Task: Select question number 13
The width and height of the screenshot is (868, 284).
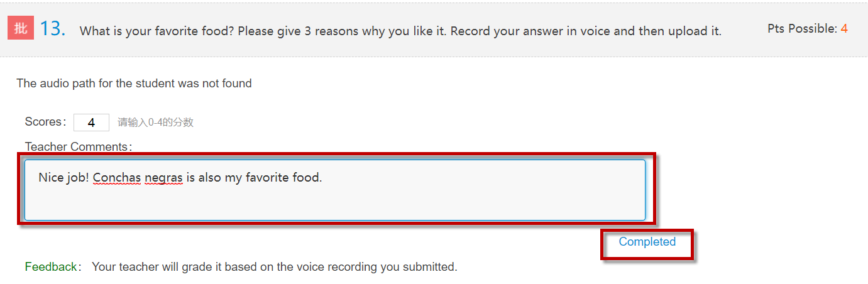Action: [x=53, y=29]
